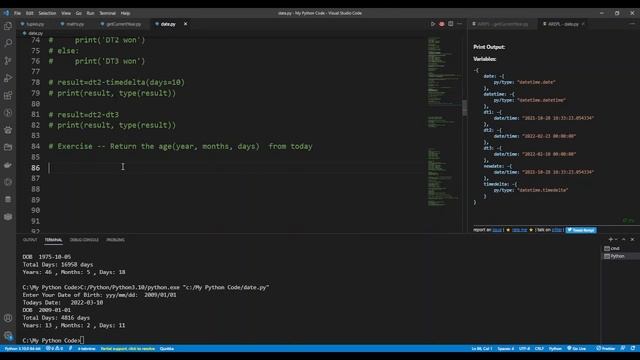
Task: Maximize the panel with the up chevron
Action: coord(624,240)
